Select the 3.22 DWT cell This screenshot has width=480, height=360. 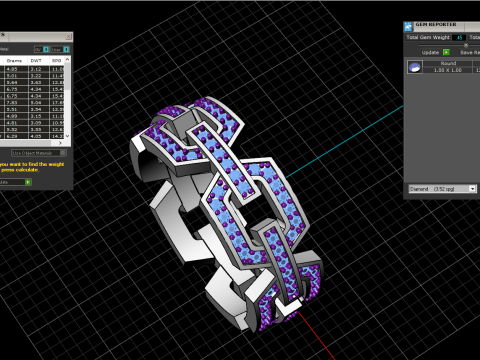(39, 76)
